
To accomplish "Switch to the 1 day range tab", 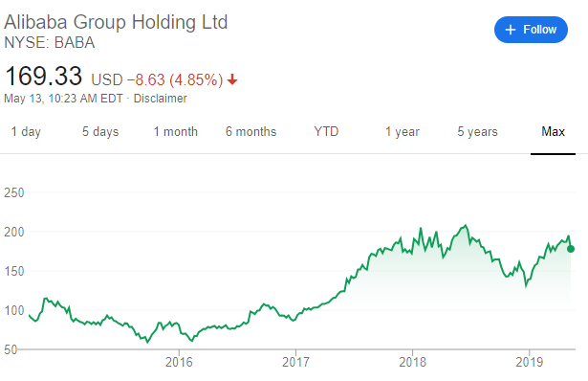I will click(x=26, y=132).
